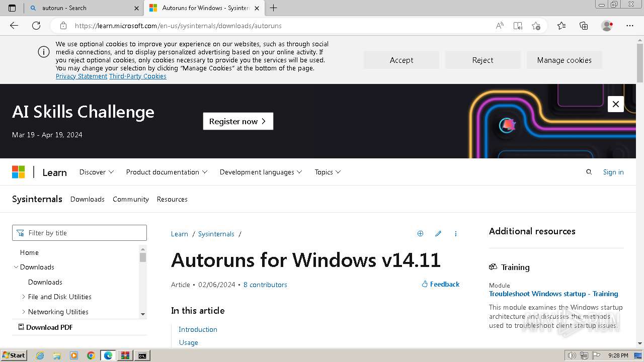Click the site padlock icon in the address bar
644x362 pixels.
click(x=63, y=26)
